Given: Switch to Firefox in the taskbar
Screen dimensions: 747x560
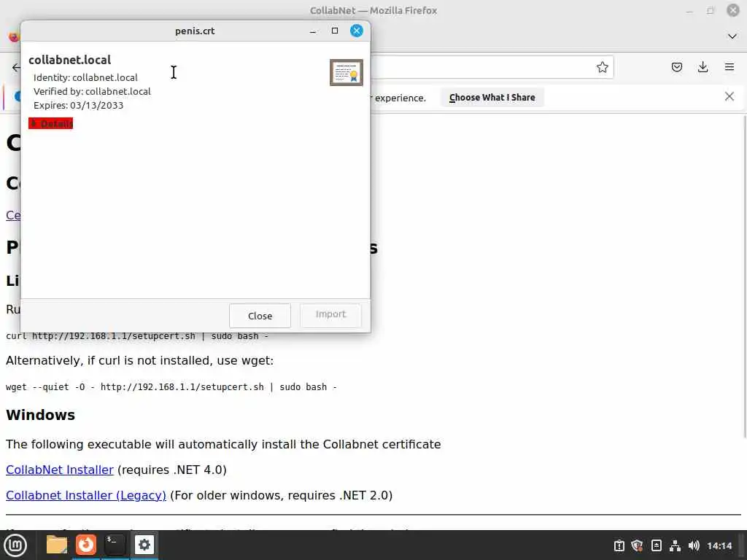Looking at the screenshot, I should coord(86,545).
